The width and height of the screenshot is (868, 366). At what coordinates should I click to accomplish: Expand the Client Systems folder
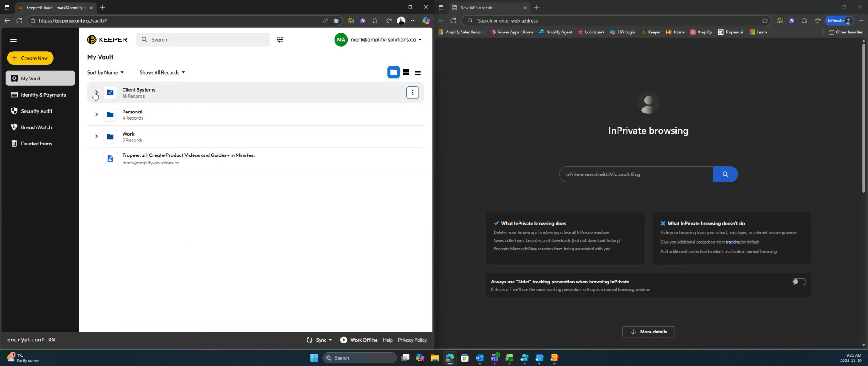pyautogui.click(x=96, y=92)
